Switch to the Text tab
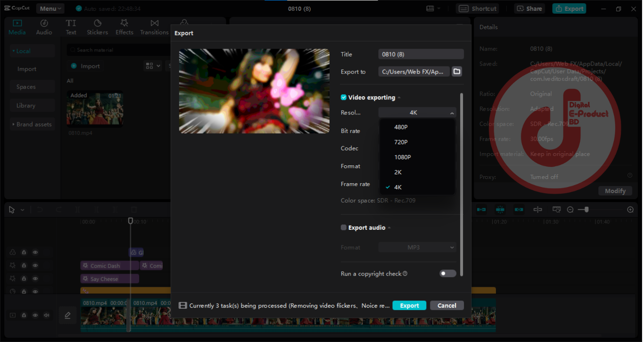Viewport: 644px width, 342px height. 71,27
